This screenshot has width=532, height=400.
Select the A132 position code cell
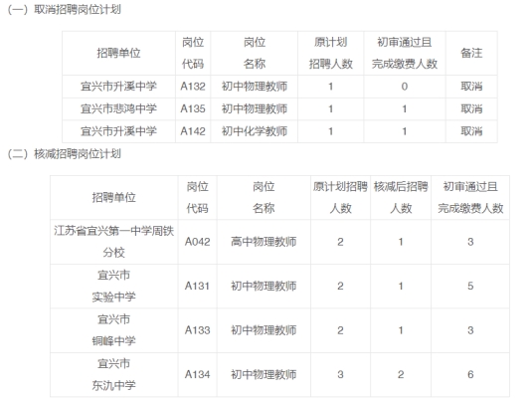coord(193,87)
